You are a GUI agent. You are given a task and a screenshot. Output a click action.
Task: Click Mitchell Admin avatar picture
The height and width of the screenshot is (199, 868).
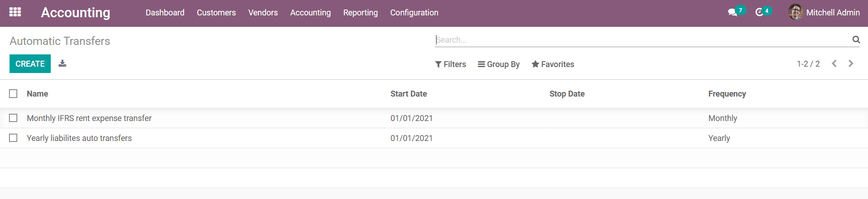click(x=795, y=12)
